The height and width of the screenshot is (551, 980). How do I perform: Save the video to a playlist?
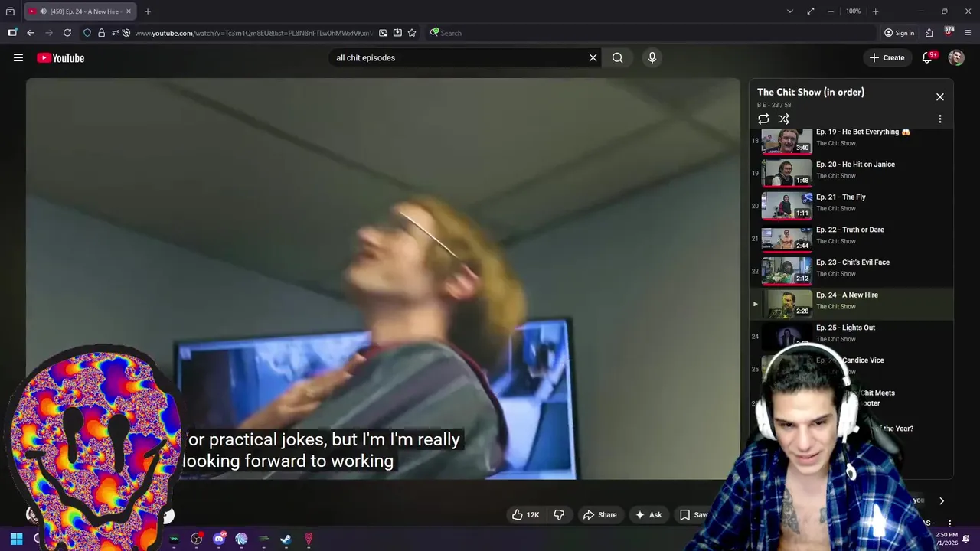694,515
